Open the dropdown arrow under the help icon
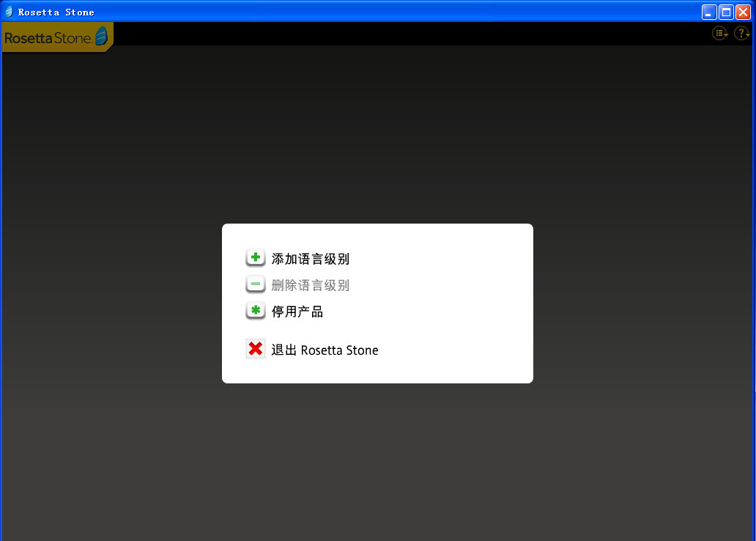This screenshot has height=541, width=756. coord(747,36)
